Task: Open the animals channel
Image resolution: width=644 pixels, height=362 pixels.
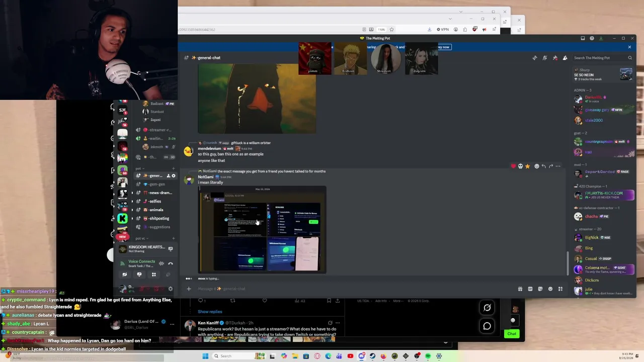Action: [153, 210]
